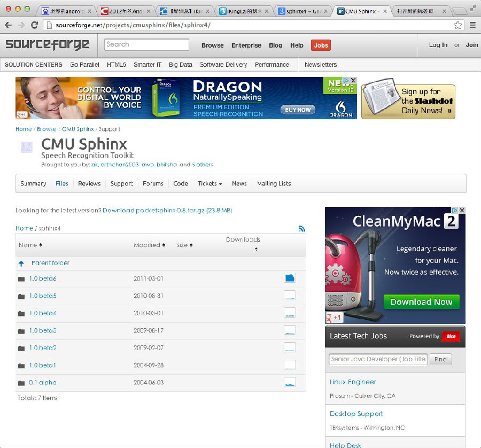Click the SourceForge logo

pyautogui.click(x=47, y=44)
